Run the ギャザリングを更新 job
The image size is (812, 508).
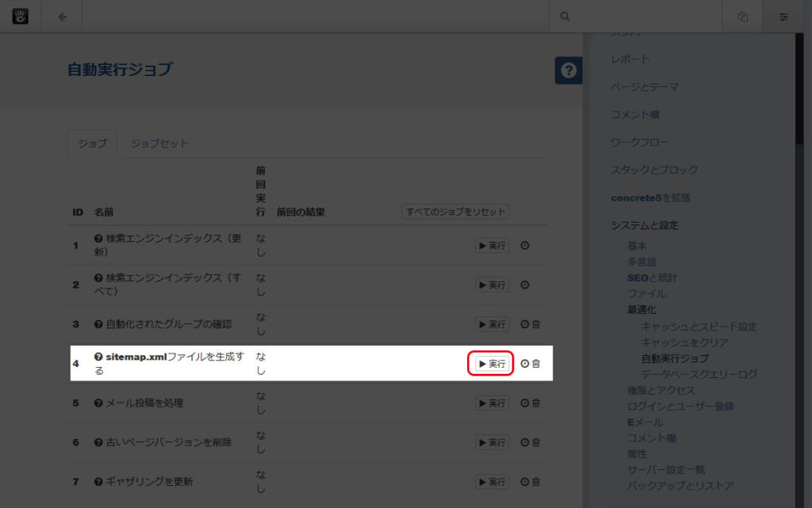click(492, 482)
